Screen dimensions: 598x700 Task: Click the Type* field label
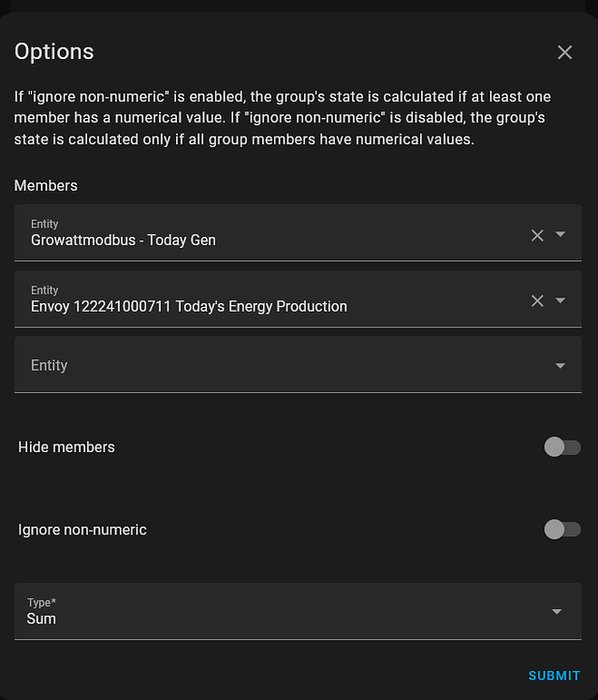tap(42, 603)
